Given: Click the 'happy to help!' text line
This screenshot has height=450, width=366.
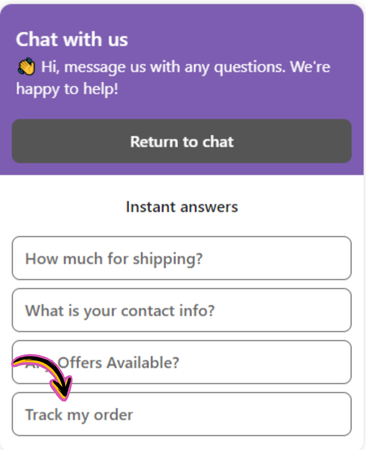Looking at the screenshot, I should 67,89.
